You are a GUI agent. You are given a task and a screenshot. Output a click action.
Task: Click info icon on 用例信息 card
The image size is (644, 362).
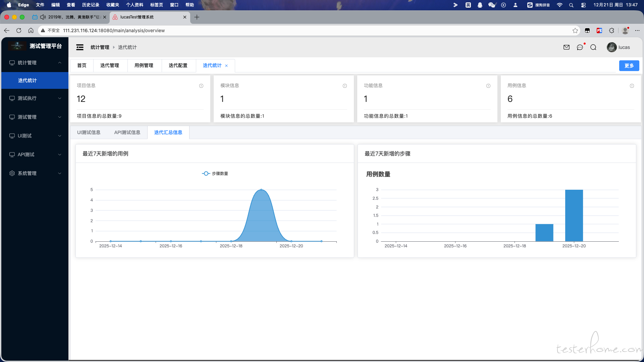[632, 86]
